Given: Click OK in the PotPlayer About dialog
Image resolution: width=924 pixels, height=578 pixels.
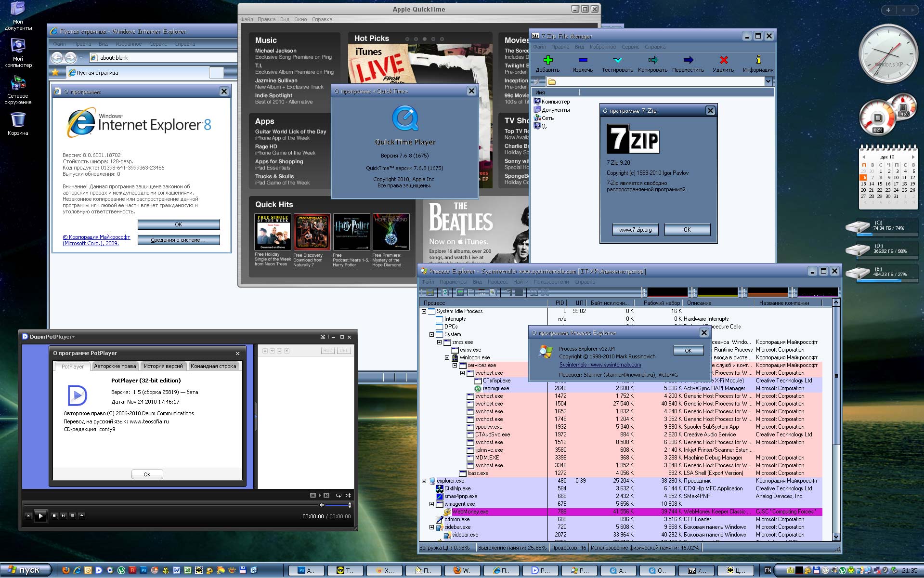Looking at the screenshot, I should [147, 474].
